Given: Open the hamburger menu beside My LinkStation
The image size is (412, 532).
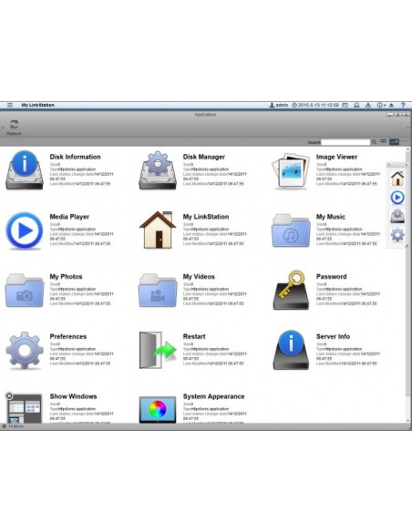Looking at the screenshot, I should point(10,105).
